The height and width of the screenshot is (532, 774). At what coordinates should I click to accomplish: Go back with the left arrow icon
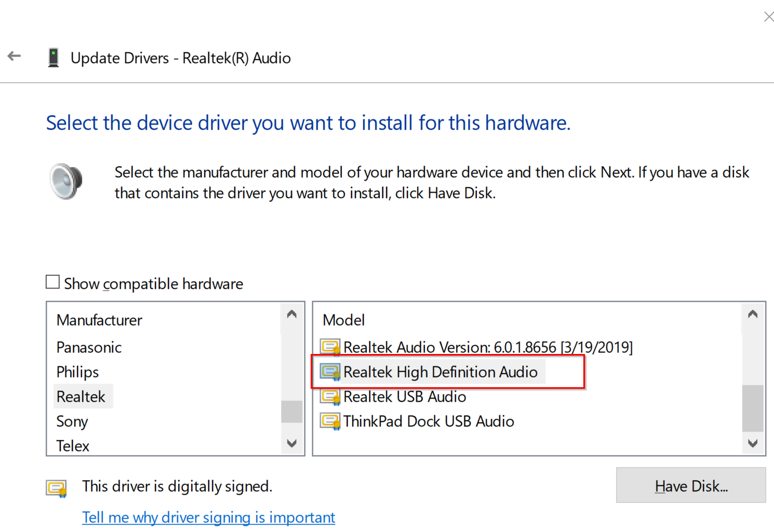(14, 56)
